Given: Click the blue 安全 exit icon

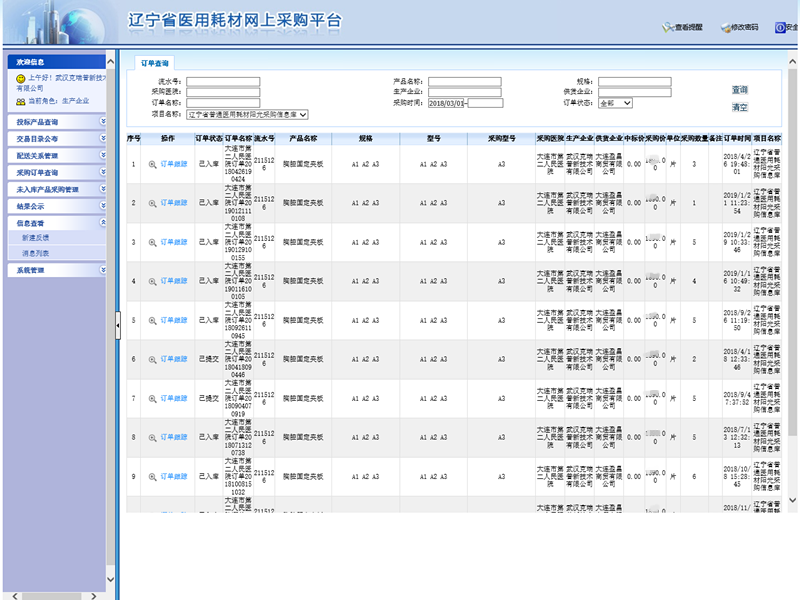Looking at the screenshot, I should (779, 28).
